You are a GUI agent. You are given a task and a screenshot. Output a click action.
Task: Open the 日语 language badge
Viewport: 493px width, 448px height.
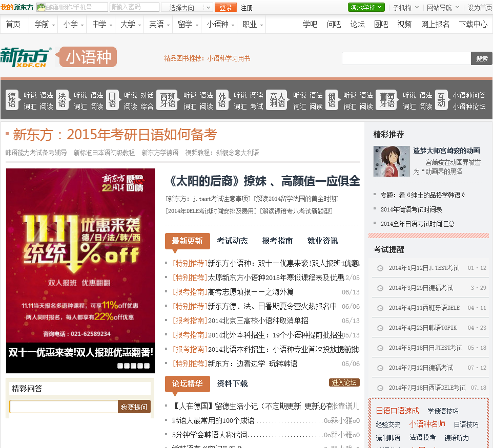point(112,100)
